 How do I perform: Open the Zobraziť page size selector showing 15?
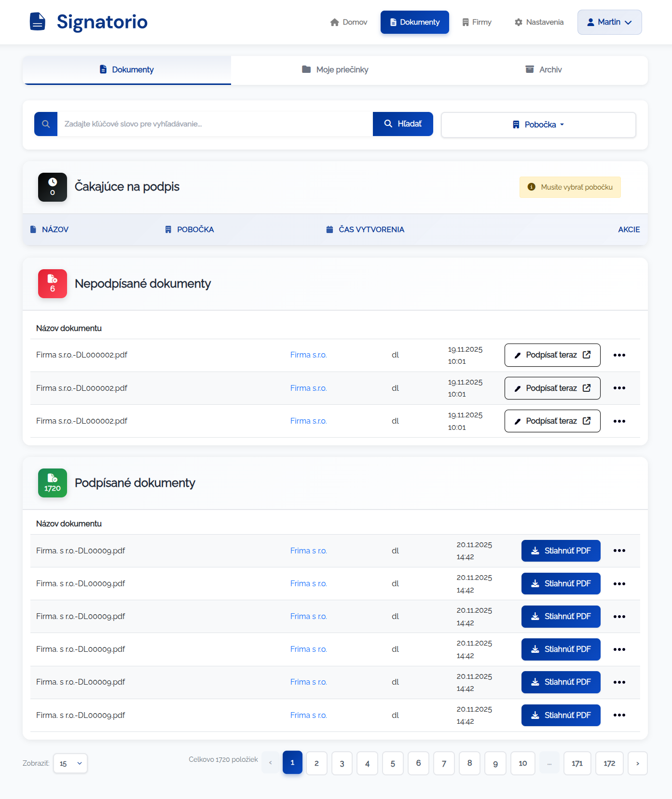pos(70,763)
